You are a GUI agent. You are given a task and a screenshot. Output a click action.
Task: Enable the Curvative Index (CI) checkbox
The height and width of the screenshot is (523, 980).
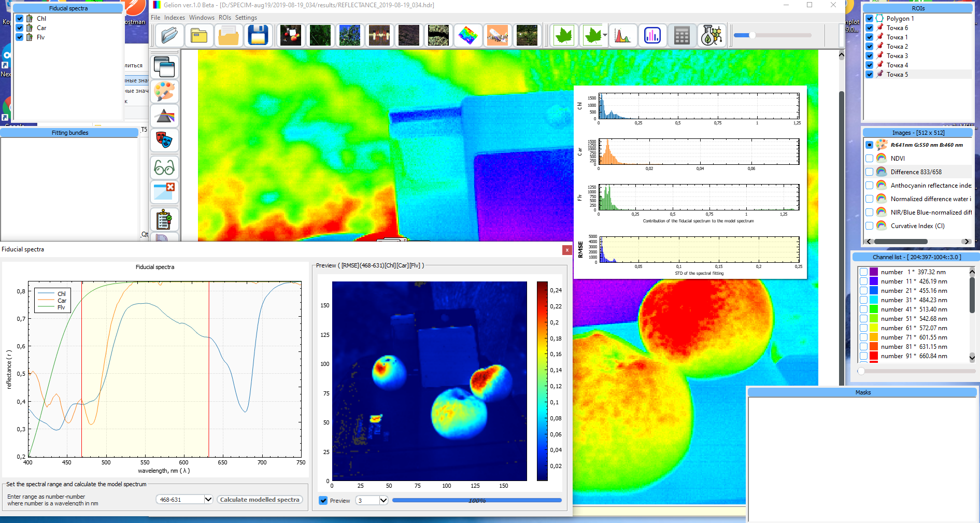(x=870, y=226)
